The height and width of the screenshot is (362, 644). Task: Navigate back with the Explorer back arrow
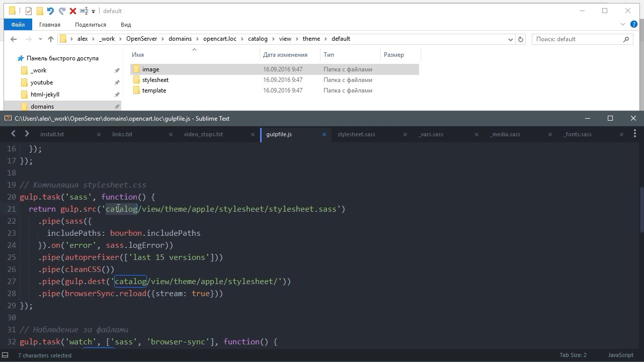15,39
